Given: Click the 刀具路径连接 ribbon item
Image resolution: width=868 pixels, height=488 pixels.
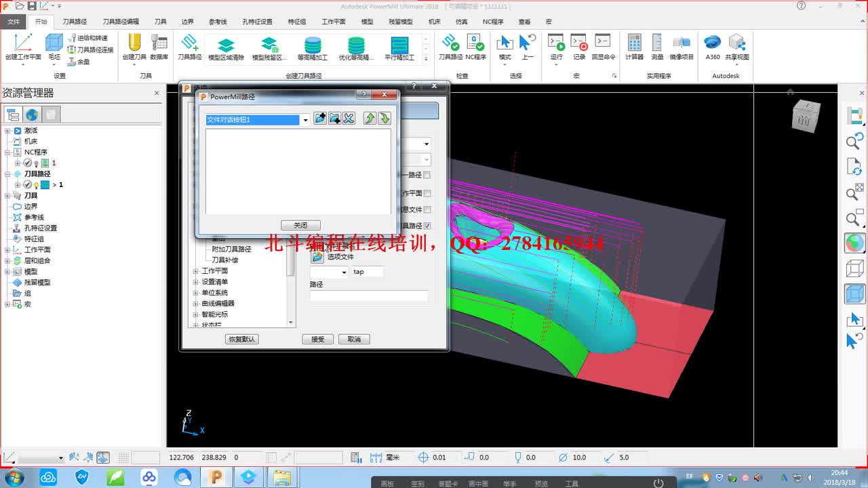Looking at the screenshot, I should (x=90, y=49).
